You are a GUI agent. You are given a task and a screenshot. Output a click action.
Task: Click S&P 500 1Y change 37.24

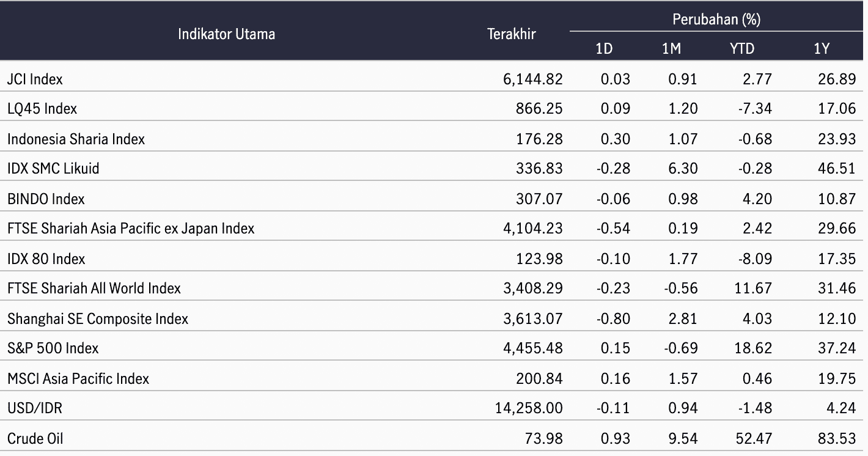tap(837, 348)
